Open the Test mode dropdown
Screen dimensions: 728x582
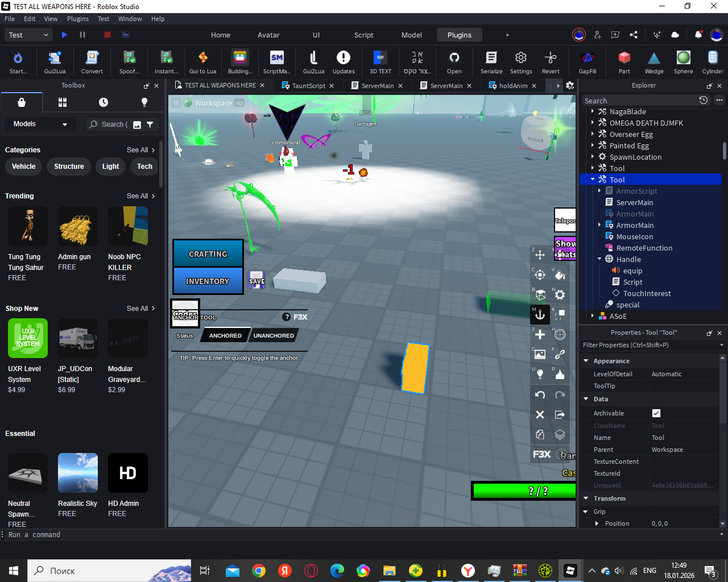[x=29, y=35]
